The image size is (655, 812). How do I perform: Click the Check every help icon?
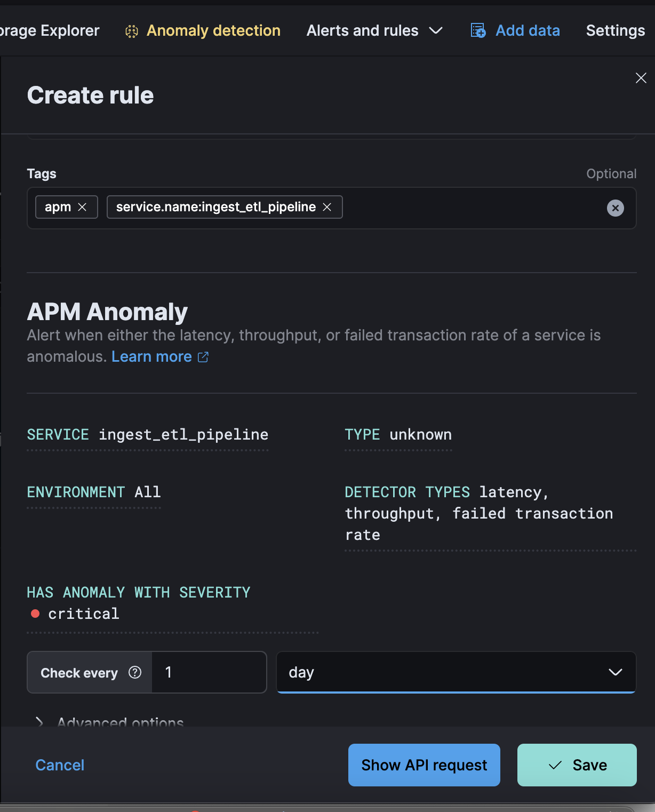(135, 672)
